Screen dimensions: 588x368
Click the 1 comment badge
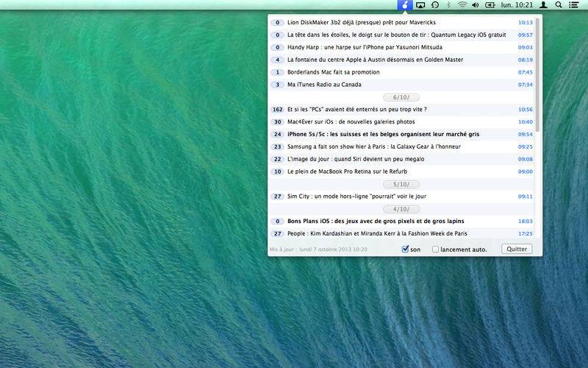278,72
